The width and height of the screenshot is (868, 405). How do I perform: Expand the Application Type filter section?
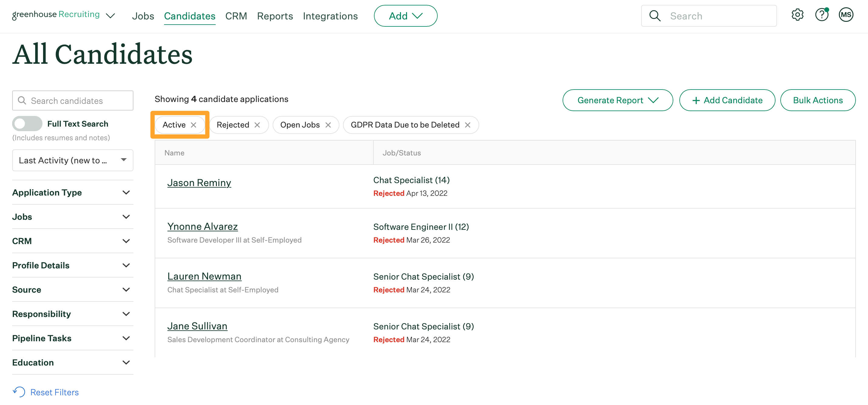(x=72, y=192)
